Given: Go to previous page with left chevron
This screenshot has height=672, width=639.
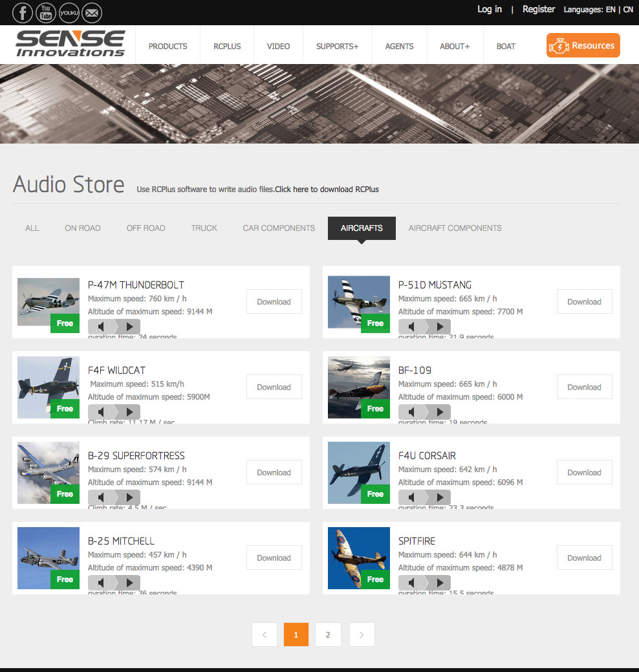Looking at the screenshot, I should (x=265, y=634).
